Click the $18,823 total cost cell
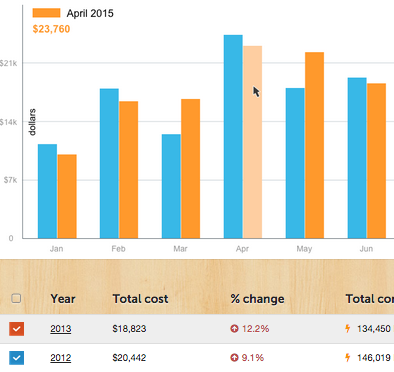 (x=129, y=329)
